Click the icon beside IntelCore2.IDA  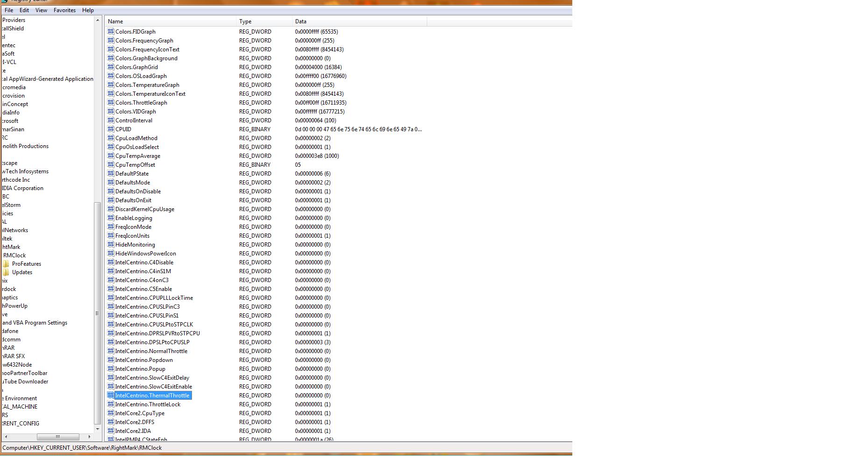point(111,431)
